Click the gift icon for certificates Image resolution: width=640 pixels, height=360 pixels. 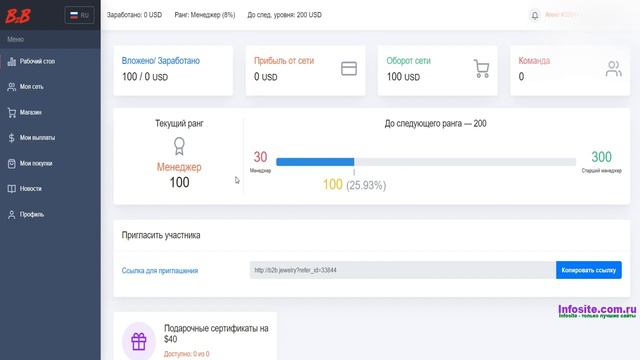pyautogui.click(x=139, y=342)
